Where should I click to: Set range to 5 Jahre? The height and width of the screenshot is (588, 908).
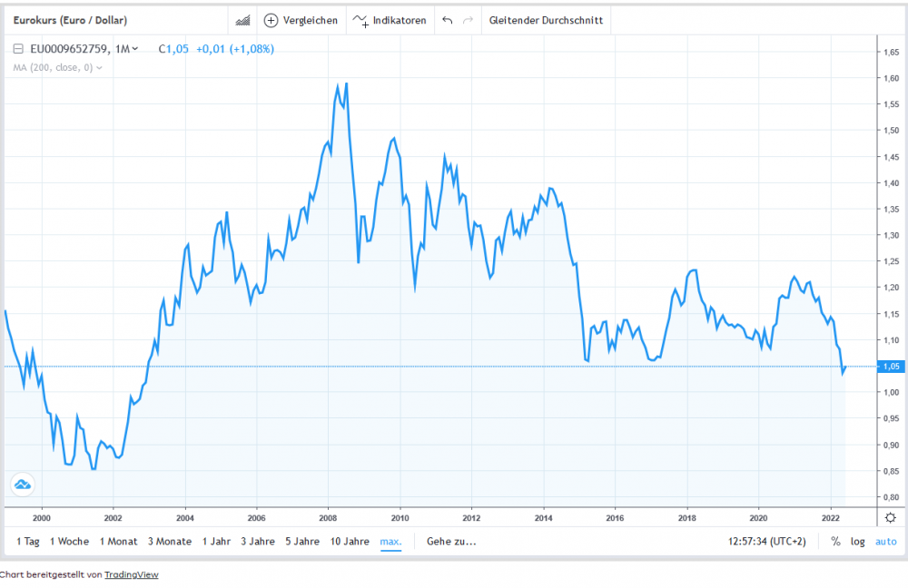pyautogui.click(x=302, y=541)
